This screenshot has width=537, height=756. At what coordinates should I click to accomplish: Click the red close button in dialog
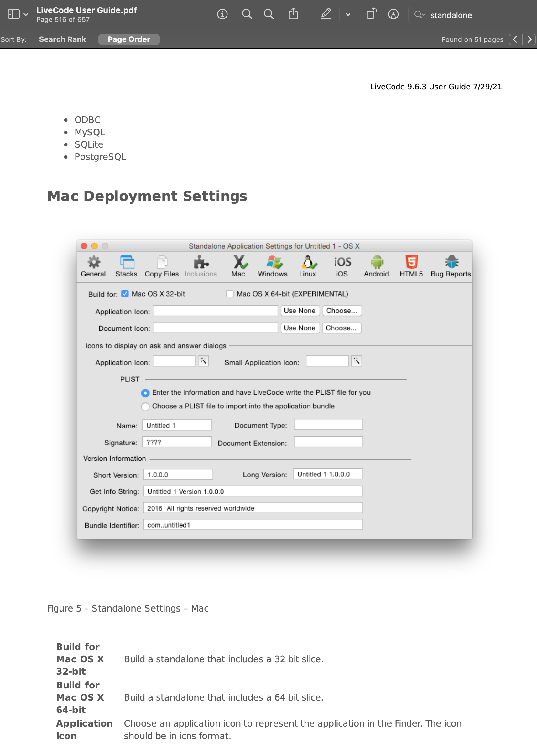(x=84, y=246)
